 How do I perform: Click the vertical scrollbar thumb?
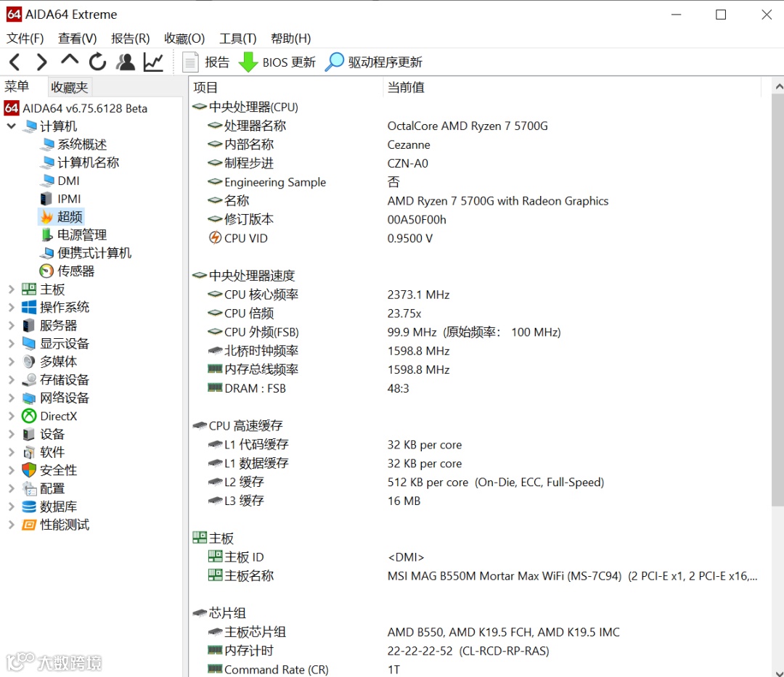coord(778,301)
